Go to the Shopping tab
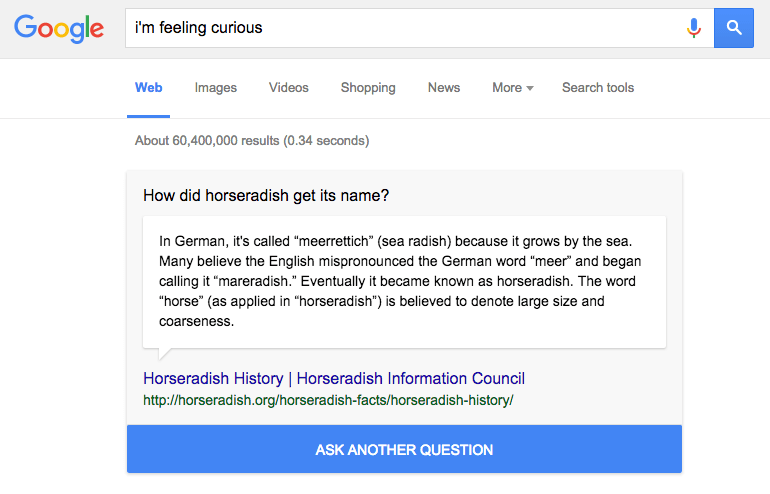This screenshot has width=770, height=494. (368, 87)
